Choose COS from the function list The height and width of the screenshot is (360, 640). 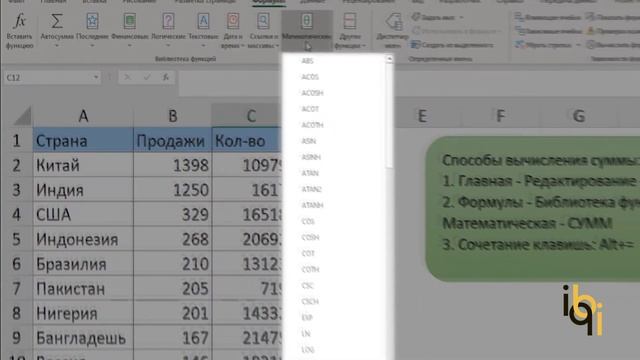[308, 221]
